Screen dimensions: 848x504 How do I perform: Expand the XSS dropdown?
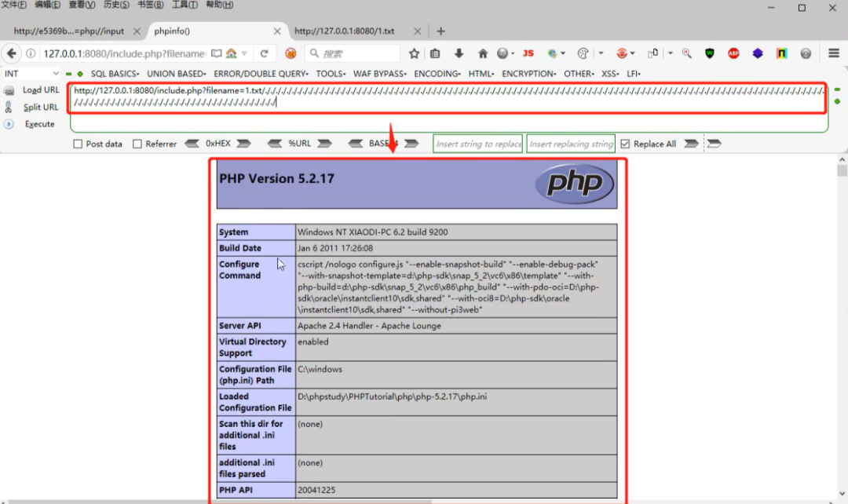[x=610, y=74]
